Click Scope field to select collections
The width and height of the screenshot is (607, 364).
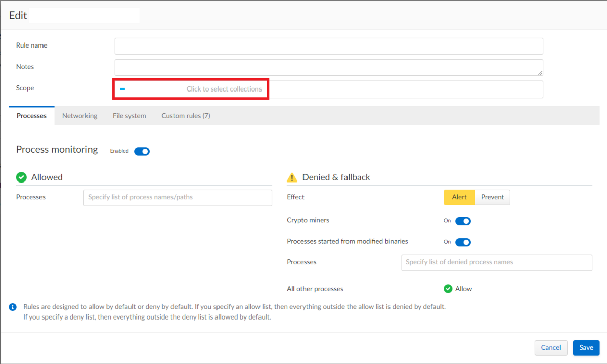pyautogui.click(x=329, y=89)
